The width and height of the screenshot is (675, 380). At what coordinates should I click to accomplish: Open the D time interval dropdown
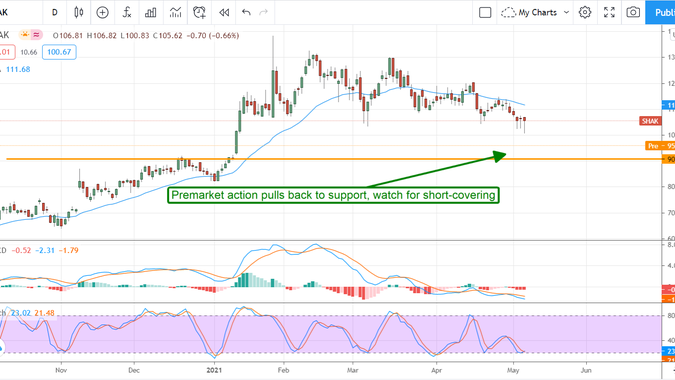55,12
